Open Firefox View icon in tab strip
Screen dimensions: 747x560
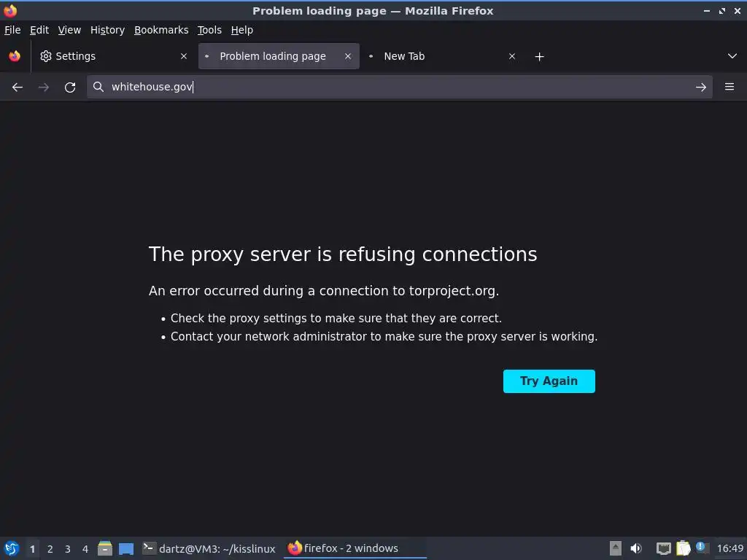point(15,56)
